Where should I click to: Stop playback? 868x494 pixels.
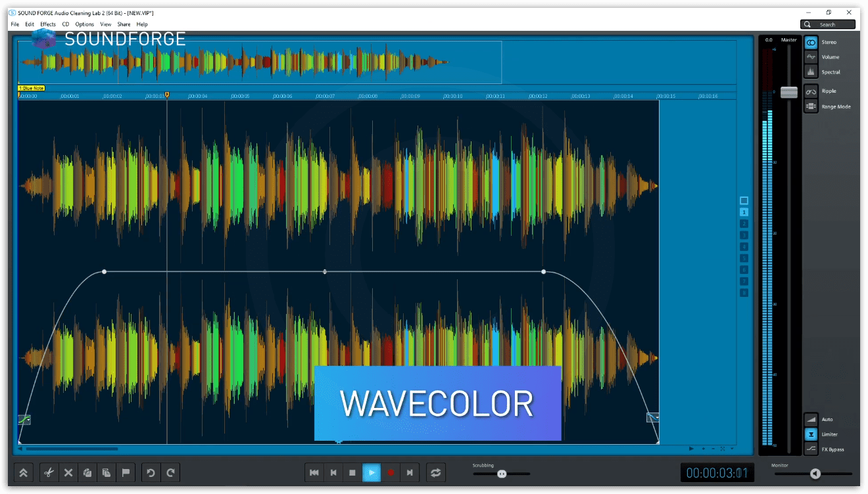coord(352,472)
